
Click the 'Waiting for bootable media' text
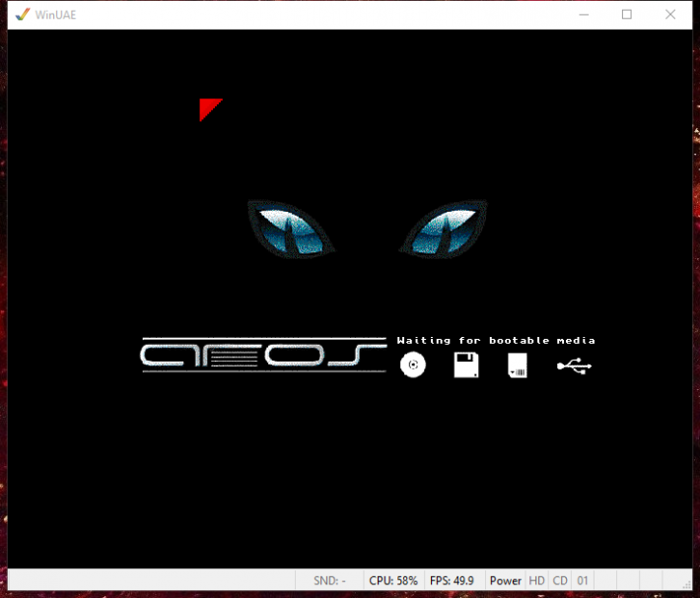(x=496, y=341)
